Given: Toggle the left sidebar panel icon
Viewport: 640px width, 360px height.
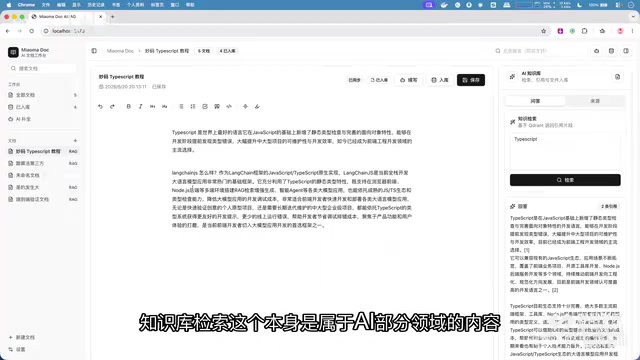Looking at the screenshot, I should click(x=94, y=51).
